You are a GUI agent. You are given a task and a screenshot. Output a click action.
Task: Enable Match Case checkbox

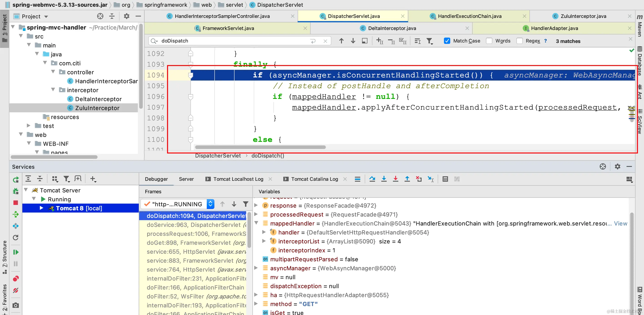coord(447,41)
